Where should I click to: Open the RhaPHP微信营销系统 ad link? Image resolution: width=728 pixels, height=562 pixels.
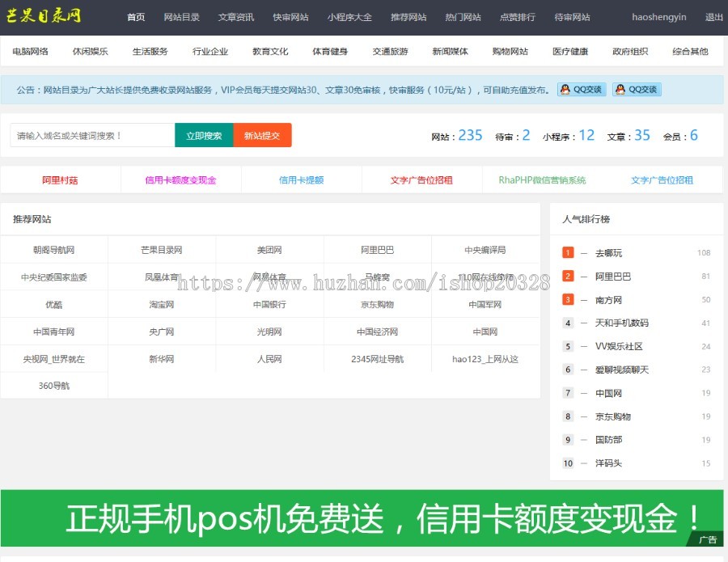tap(542, 180)
